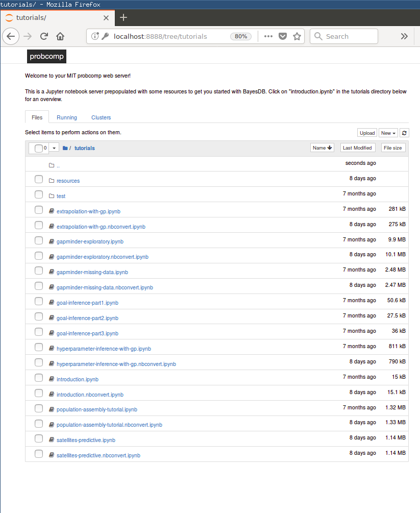Expand the toolbar overflow chevron

[x=404, y=36]
